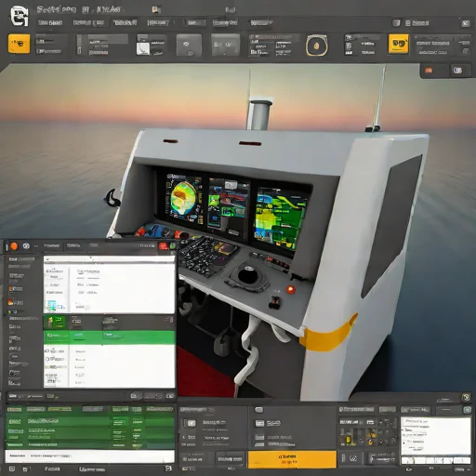
Task: Click the white text input field below the green table
Action: [x=90, y=456]
